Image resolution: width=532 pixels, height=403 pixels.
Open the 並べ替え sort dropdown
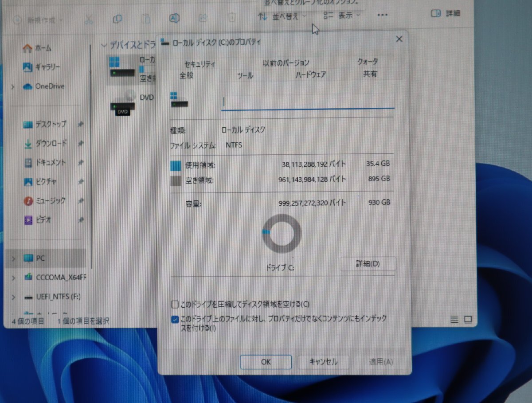[282, 16]
